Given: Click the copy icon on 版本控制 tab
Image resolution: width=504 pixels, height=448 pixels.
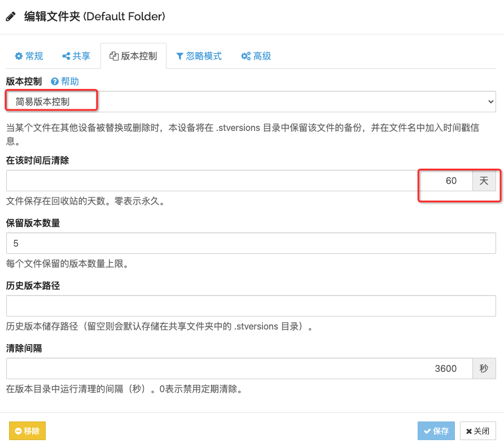Looking at the screenshot, I should coord(114,56).
